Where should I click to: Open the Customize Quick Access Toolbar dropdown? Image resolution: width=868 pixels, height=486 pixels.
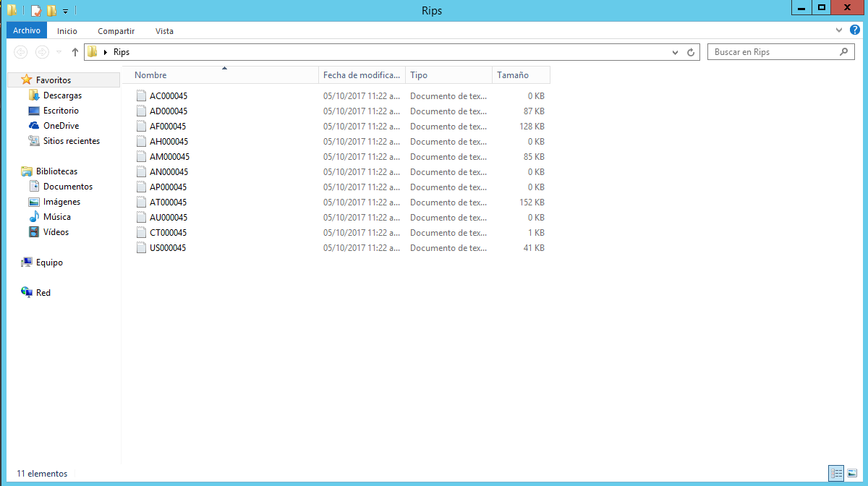click(x=65, y=11)
